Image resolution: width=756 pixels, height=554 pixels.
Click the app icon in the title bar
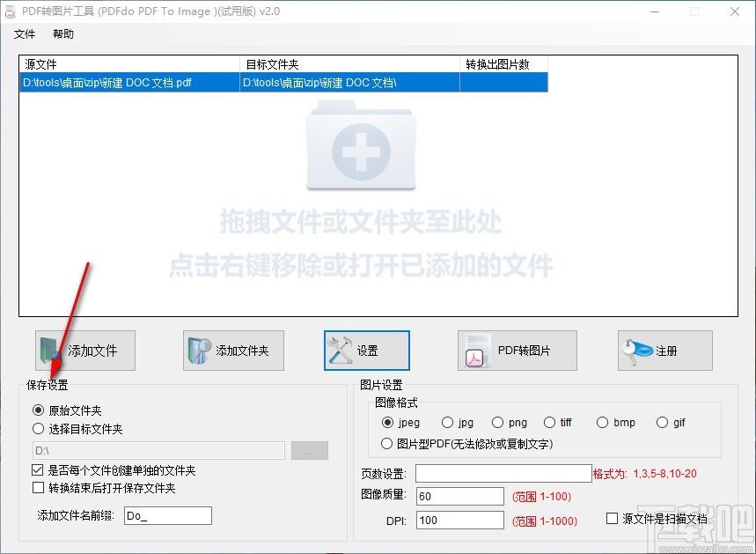pos(11,11)
